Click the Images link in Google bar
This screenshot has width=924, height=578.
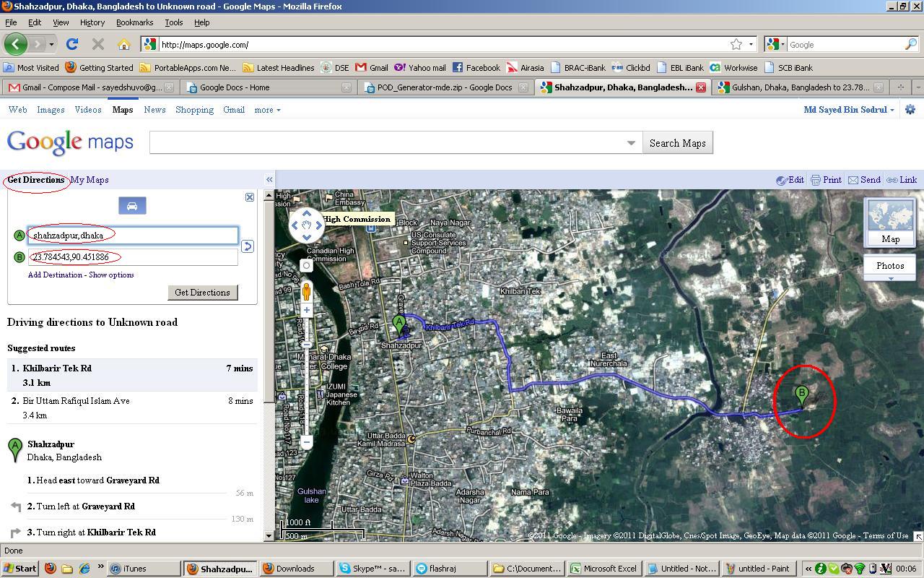pyautogui.click(x=51, y=110)
